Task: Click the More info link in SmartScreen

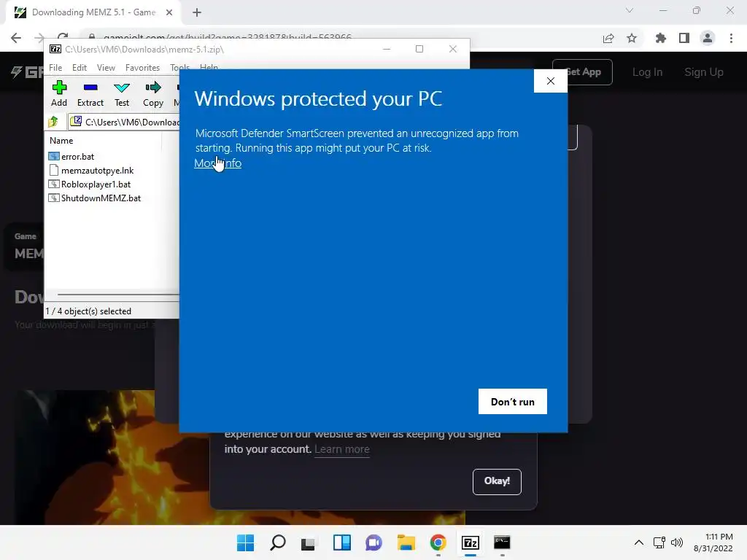Action: [217, 163]
